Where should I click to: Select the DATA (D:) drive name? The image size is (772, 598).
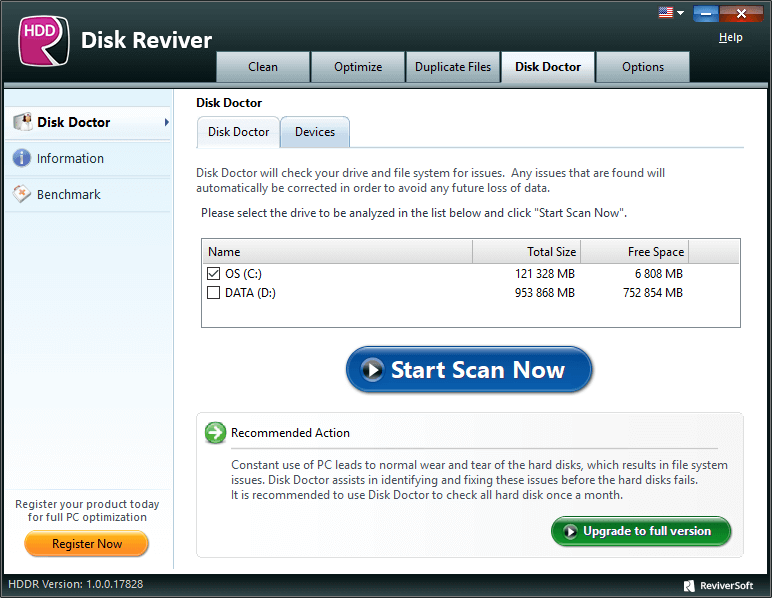[x=250, y=293]
